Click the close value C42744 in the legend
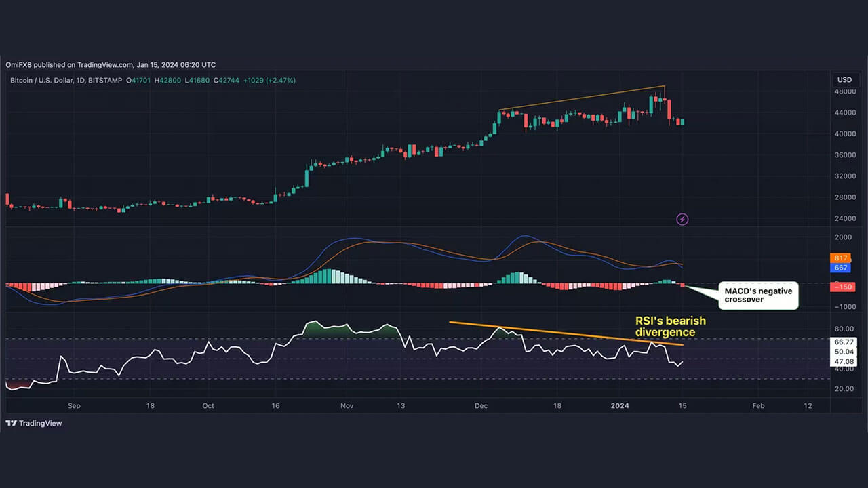 coord(228,80)
